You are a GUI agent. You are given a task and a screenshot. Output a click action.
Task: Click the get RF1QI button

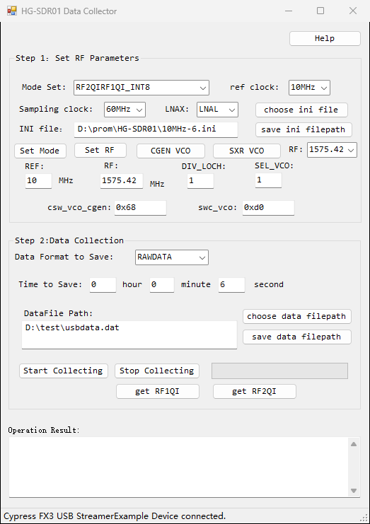point(158,391)
